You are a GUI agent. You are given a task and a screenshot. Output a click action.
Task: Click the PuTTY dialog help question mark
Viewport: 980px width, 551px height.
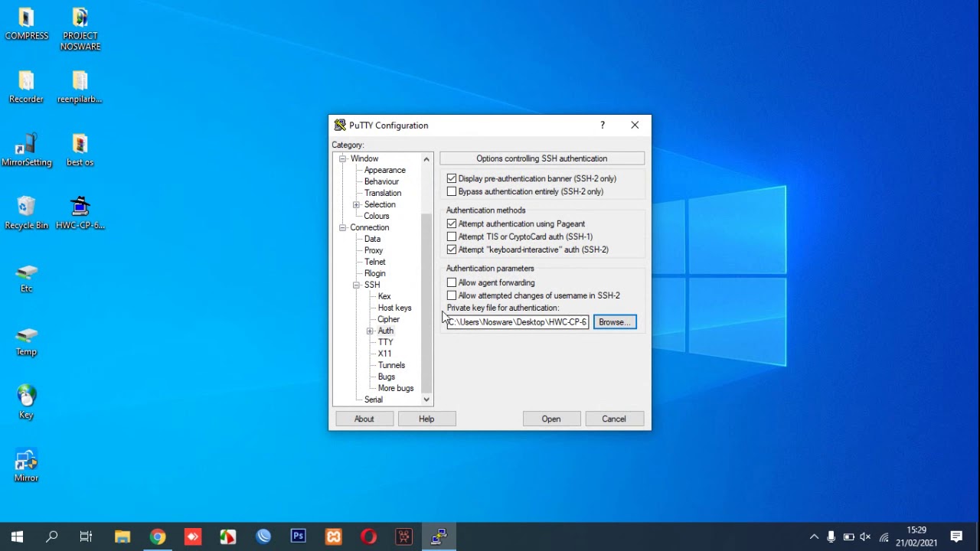click(603, 125)
